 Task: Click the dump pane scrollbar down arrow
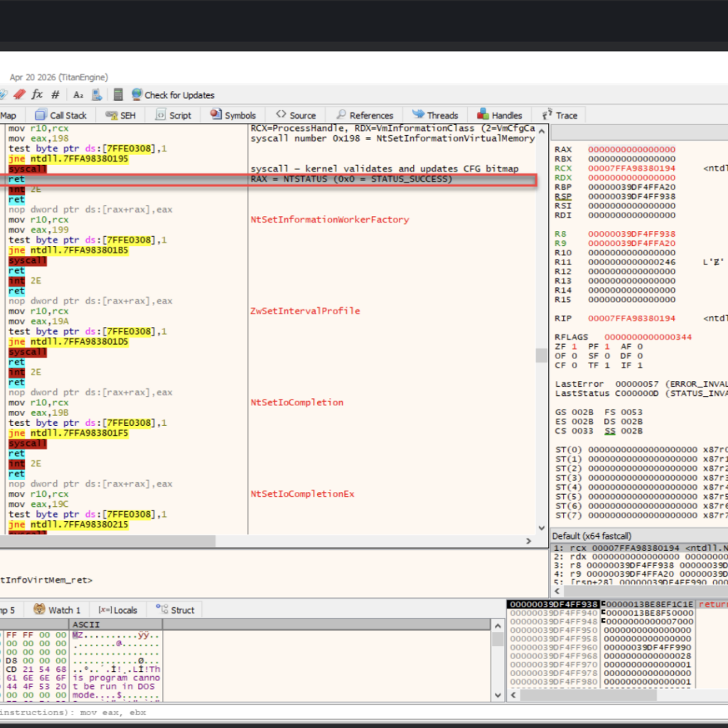(498, 695)
